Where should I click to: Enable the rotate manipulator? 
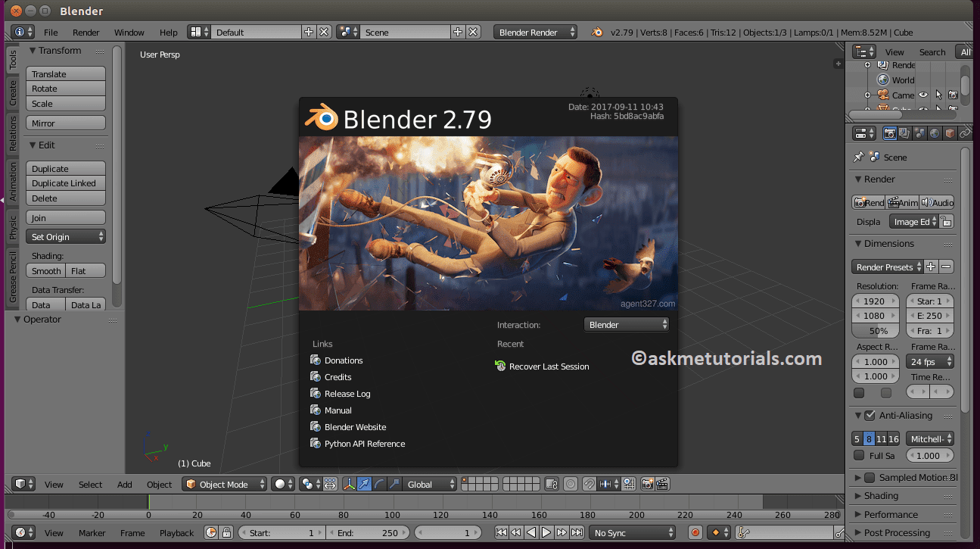(x=378, y=484)
